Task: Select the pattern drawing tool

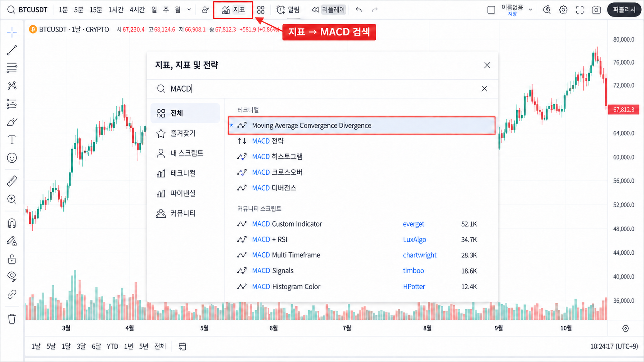Action: tap(12, 85)
